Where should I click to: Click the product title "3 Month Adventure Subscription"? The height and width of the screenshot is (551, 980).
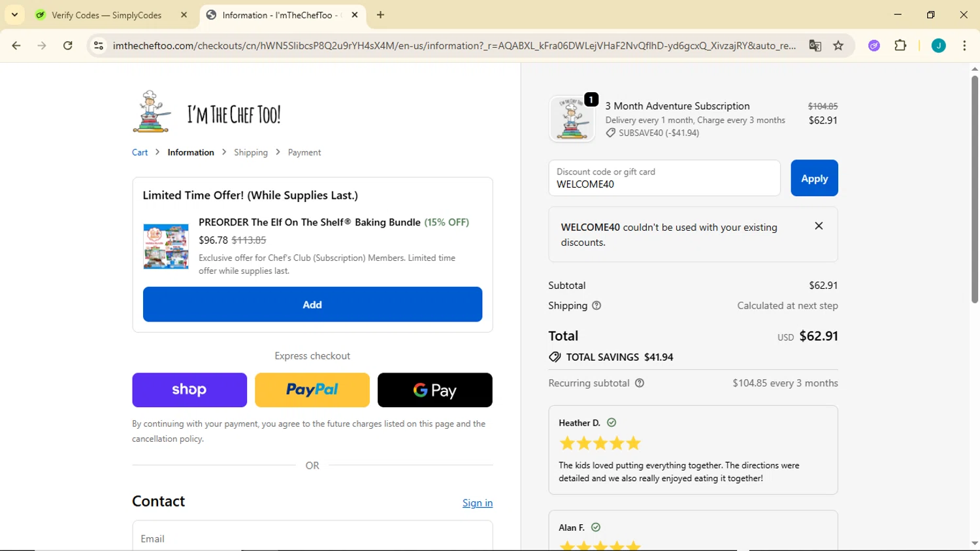click(678, 106)
